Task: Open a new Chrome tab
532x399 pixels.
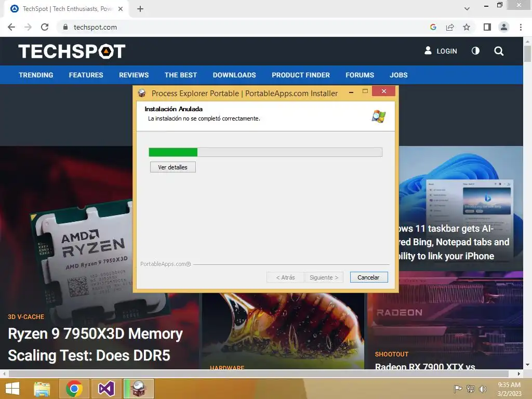Action: click(x=140, y=9)
